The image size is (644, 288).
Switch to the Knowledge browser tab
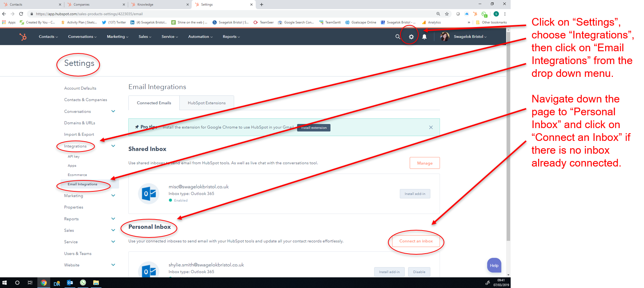(x=159, y=4)
